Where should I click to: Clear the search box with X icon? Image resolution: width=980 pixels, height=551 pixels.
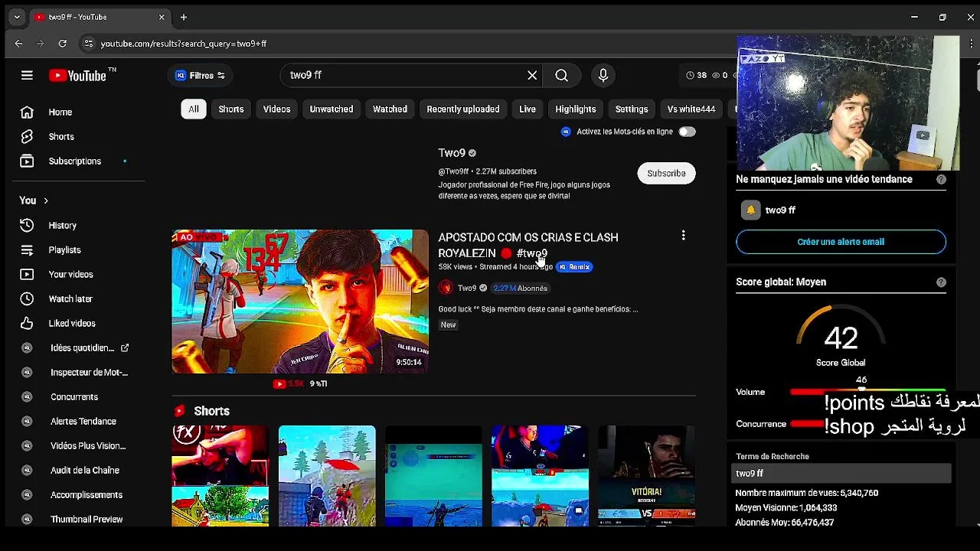(x=532, y=75)
